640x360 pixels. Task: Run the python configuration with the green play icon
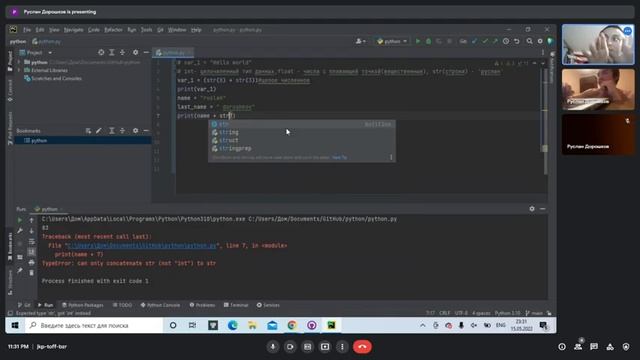point(418,41)
